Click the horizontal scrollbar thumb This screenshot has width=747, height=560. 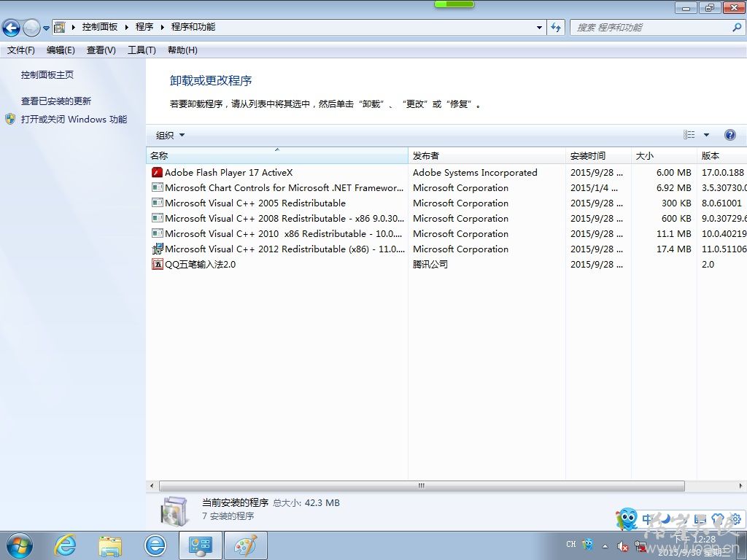pyautogui.click(x=422, y=486)
